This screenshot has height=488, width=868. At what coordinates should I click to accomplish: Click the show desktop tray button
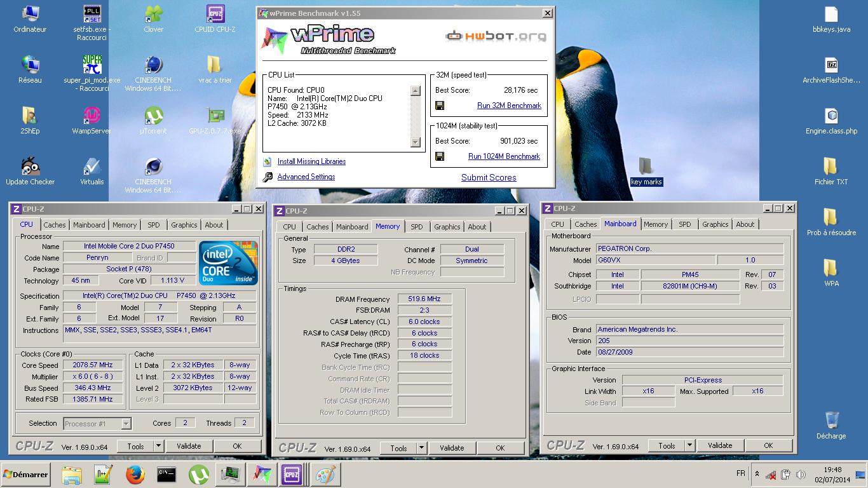click(x=861, y=475)
